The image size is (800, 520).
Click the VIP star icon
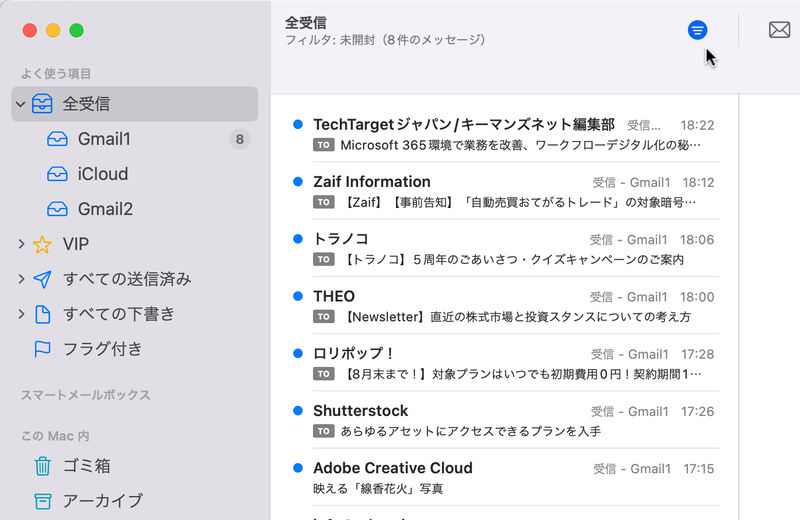42,244
